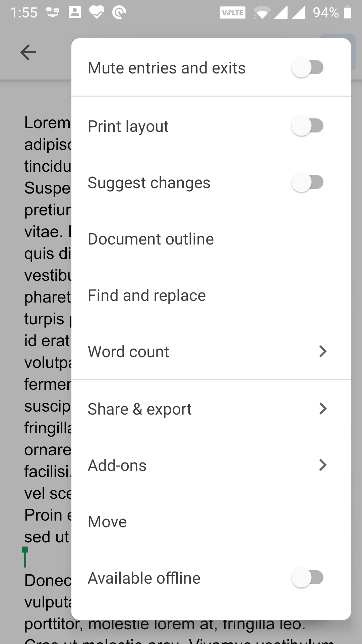Image resolution: width=362 pixels, height=644 pixels.
Task: Tap the Wi-Fi signal icon
Action: [262, 13]
